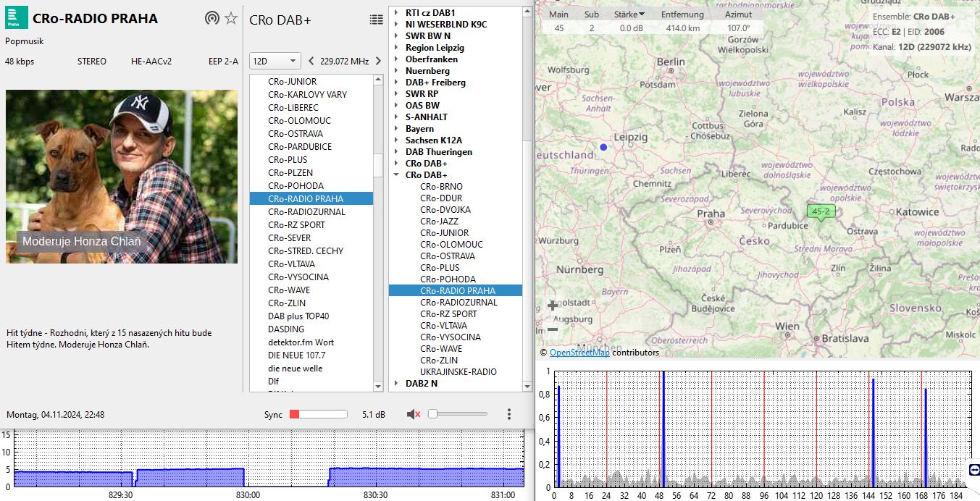Expand the DAB2 N ensemble
Viewport: 980px width, 501px height.
396,384
